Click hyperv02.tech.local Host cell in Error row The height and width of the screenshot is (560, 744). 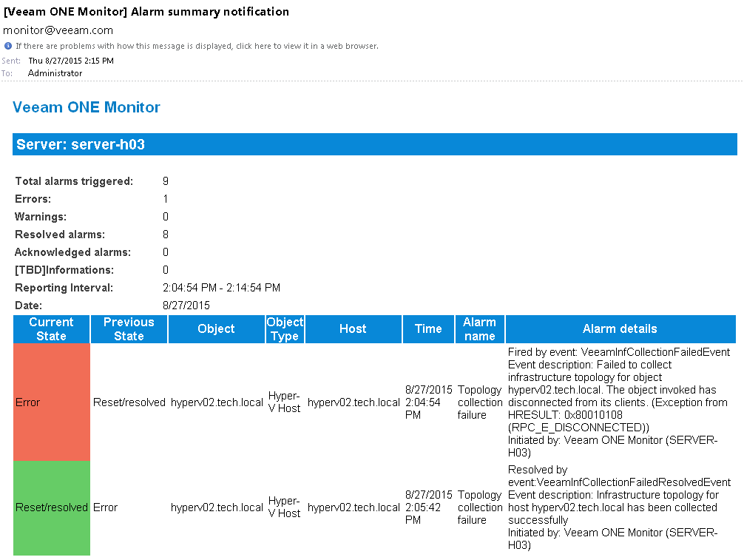click(x=354, y=402)
